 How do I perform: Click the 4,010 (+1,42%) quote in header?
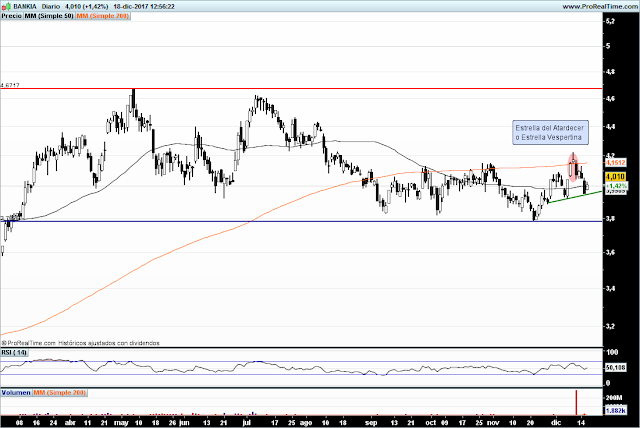click(x=87, y=7)
